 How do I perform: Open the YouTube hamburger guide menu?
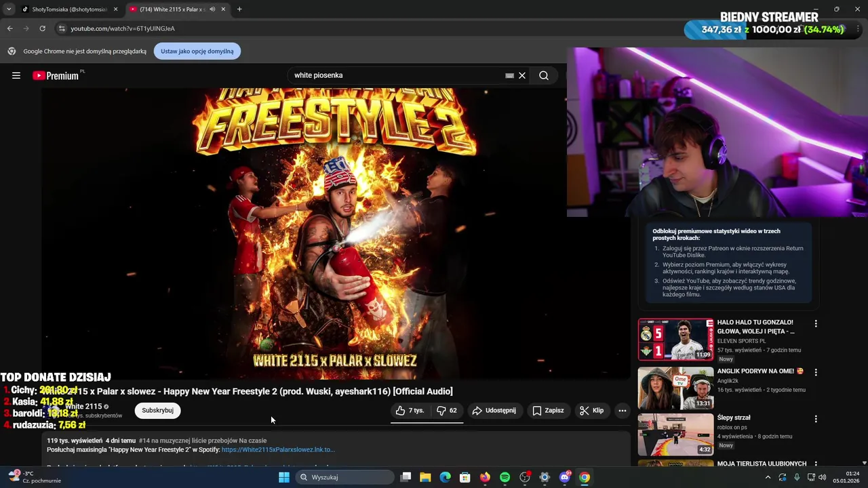16,75
